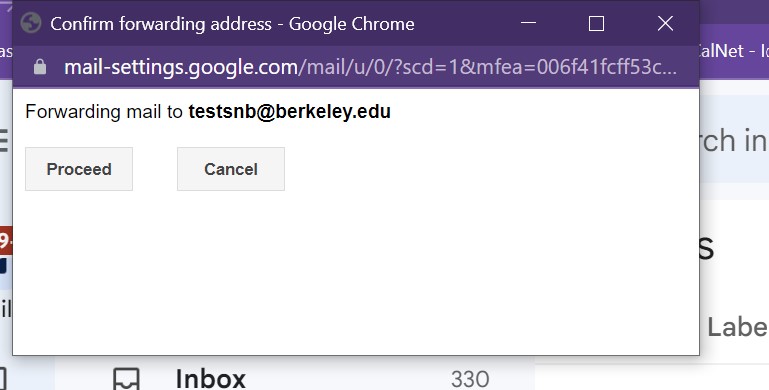Viewport: 769px width, 390px height.
Task: Click the globe site icon in title bar
Action: [x=31, y=23]
